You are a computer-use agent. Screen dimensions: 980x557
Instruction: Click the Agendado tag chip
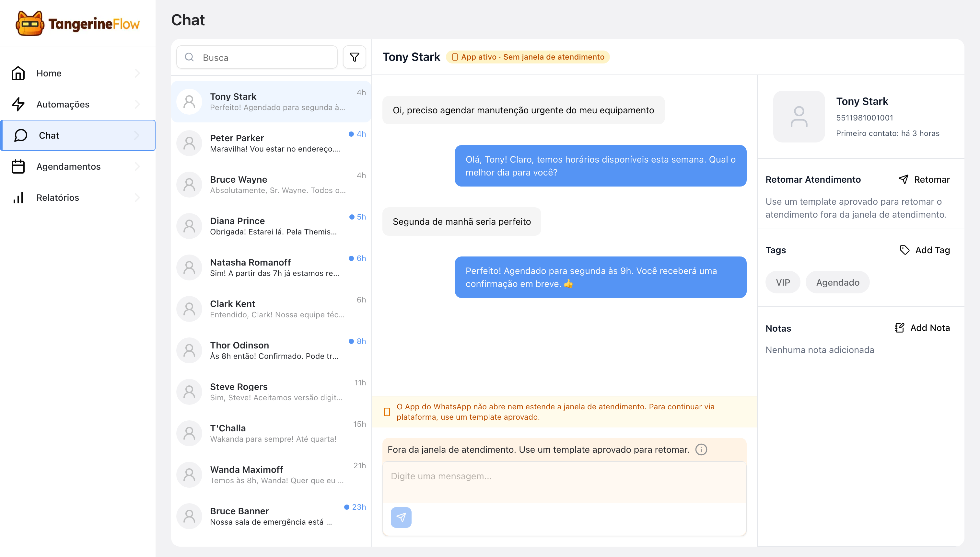coord(838,282)
